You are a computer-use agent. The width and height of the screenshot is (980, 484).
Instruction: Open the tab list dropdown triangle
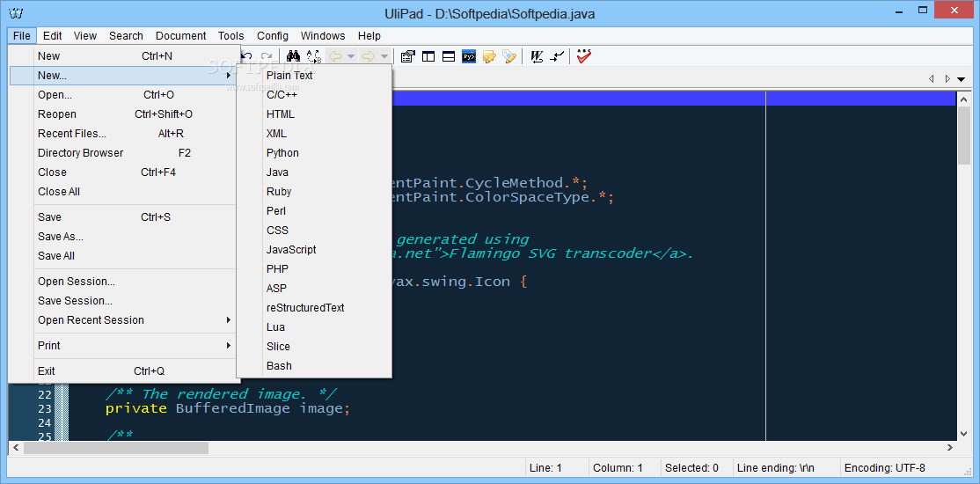(962, 79)
